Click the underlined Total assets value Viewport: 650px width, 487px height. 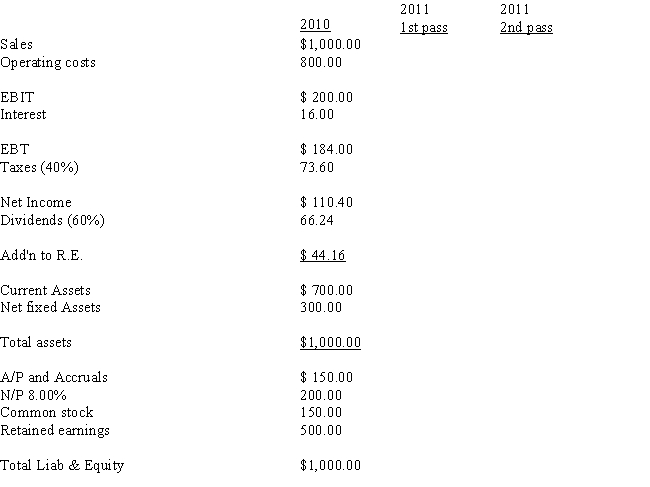click(x=330, y=342)
